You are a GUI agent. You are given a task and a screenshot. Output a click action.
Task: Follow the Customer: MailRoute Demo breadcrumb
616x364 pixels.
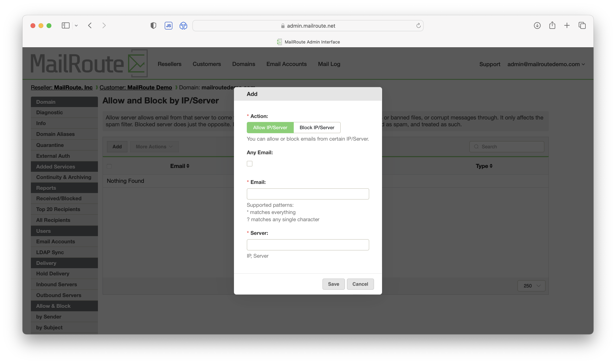[135, 88]
